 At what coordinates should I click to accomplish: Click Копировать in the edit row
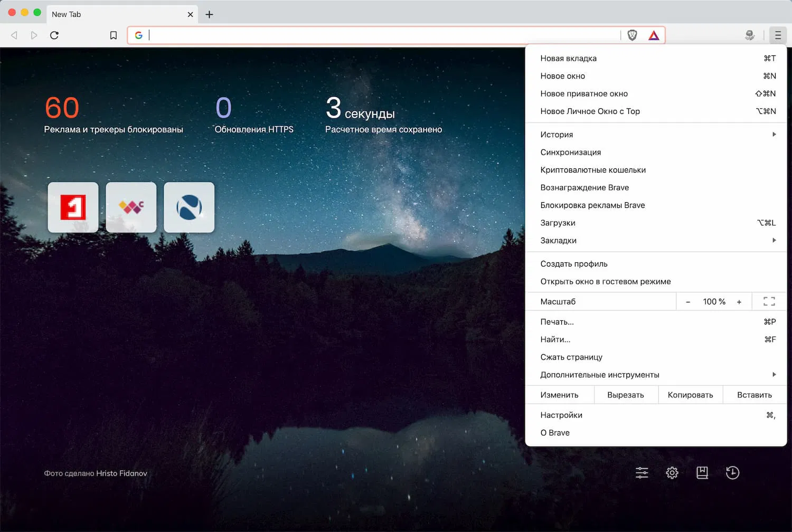[x=690, y=394]
